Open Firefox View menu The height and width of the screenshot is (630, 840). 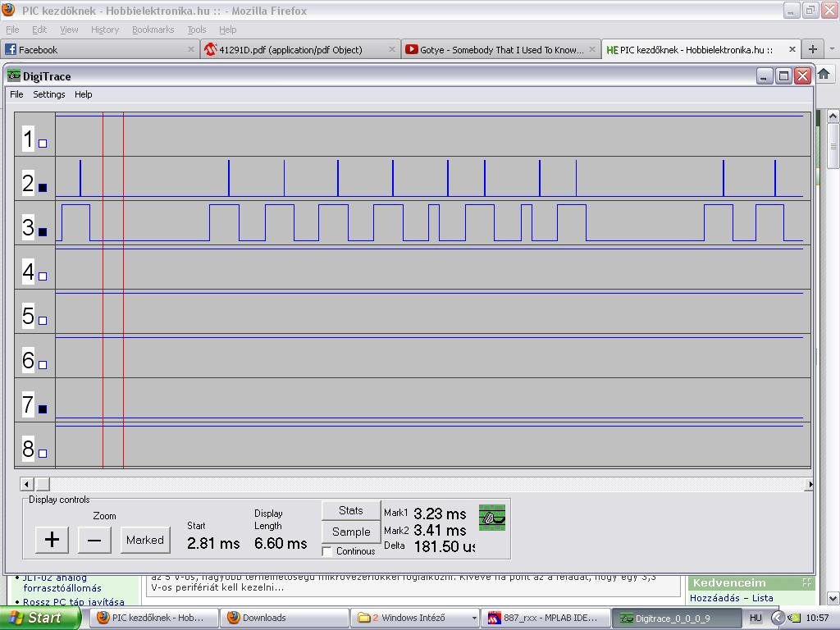coord(69,30)
